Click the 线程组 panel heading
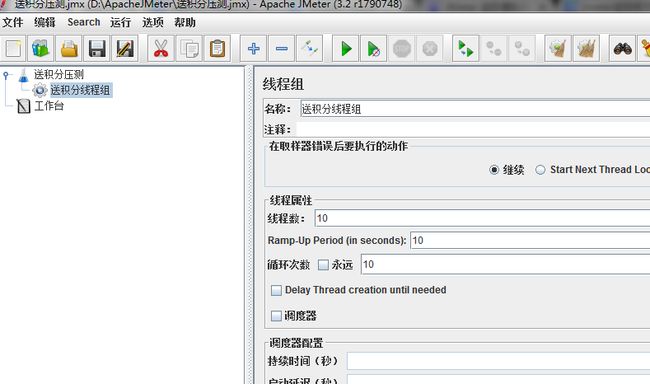The height and width of the screenshot is (384, 650). (283, 84)
